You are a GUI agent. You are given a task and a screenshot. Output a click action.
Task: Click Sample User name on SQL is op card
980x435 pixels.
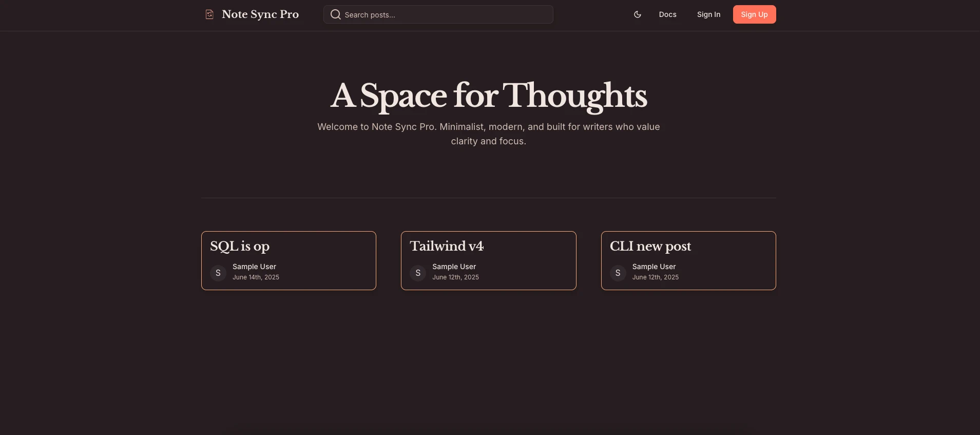pyautogui.click(x=254, y=267)
